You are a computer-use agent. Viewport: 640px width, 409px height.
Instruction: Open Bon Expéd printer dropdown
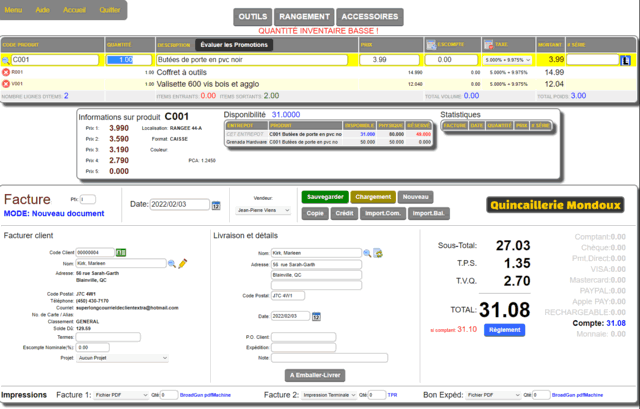pyautogui.click(x=493, y=395)
